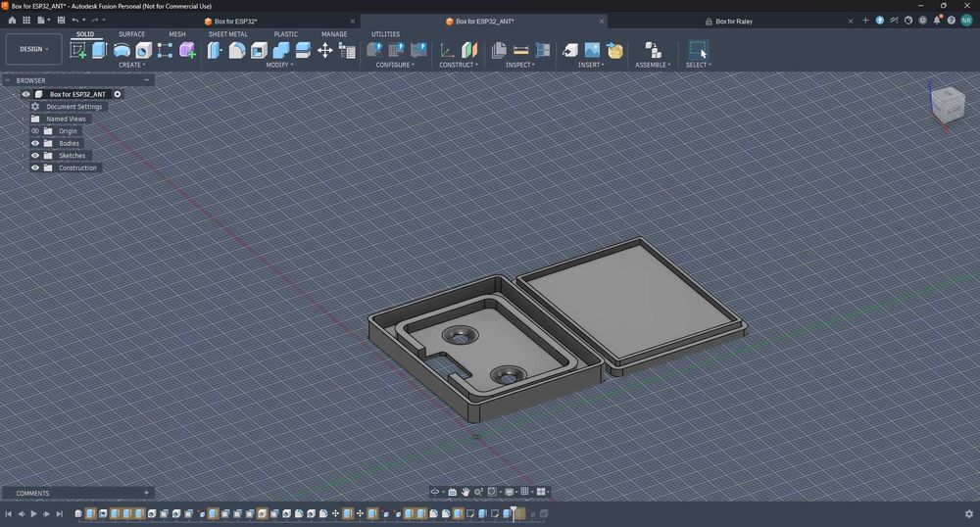Click the Align tool in Modify
This screenshot has width=980, height=527.
point(347,51)
